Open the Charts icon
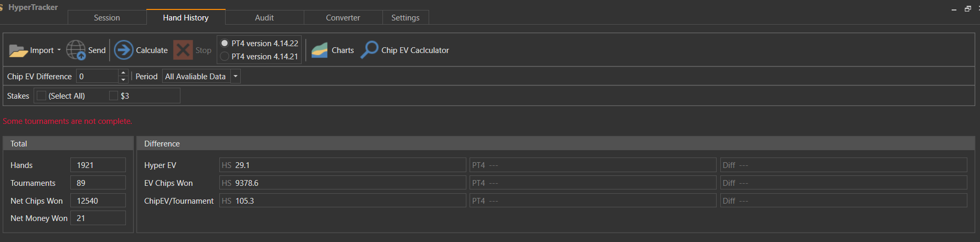Screen dimensions: 980x242 [x=319, y=50]
